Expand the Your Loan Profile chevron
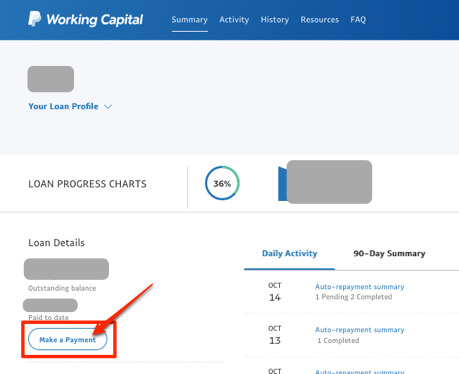Viewport: 459px width, 374px height. pos(108,107)
